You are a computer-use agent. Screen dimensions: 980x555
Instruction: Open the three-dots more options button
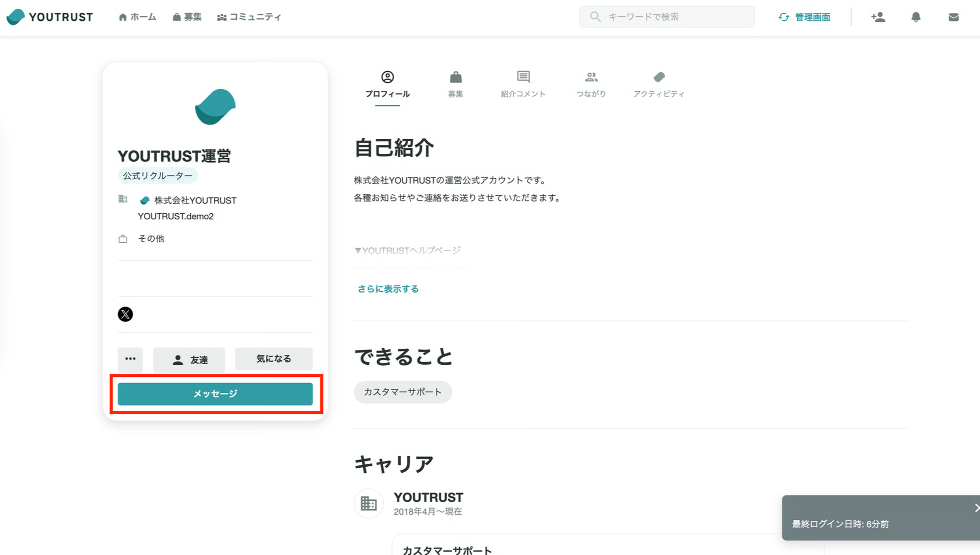130,359
